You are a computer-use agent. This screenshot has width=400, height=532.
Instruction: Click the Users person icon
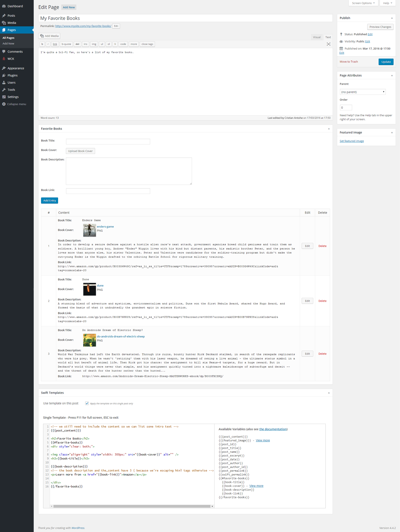click(x=4, y=83)
